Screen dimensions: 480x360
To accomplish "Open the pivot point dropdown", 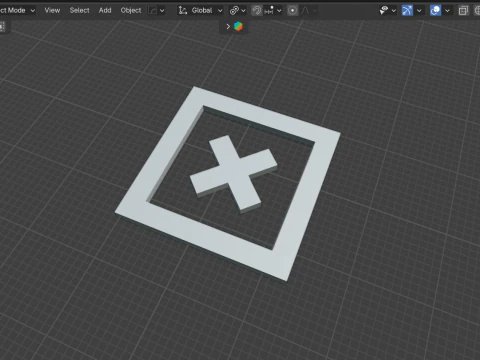I will point(238,11).
